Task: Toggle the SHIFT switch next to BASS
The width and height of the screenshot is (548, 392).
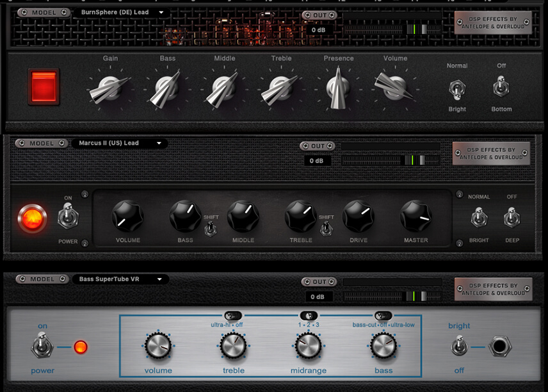Action: click(x=211, y=229)
